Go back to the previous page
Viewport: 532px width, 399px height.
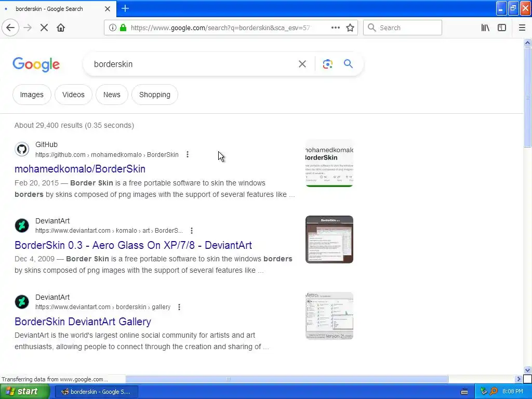(10, 28)
